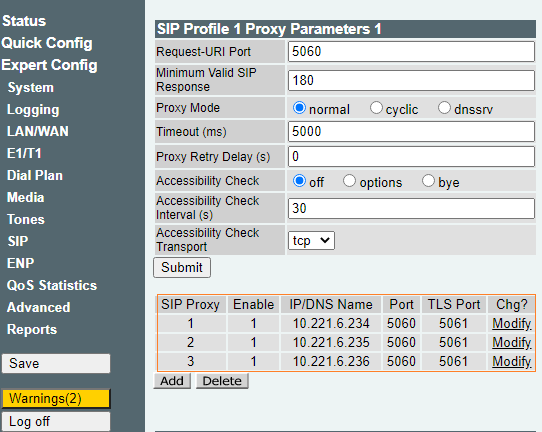
Task: Open the ENP section
Action: pos(20,263)
